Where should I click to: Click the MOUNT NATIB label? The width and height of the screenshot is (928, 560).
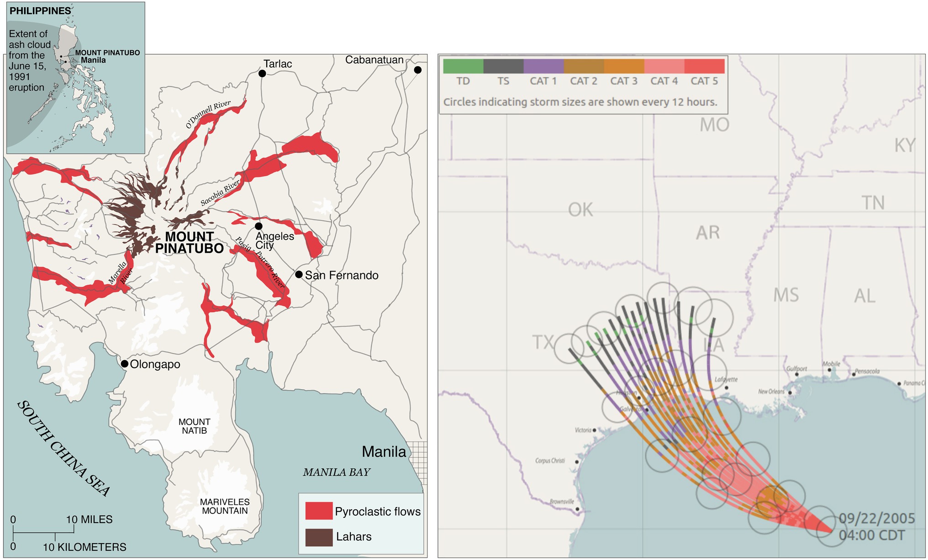[195, 426]
